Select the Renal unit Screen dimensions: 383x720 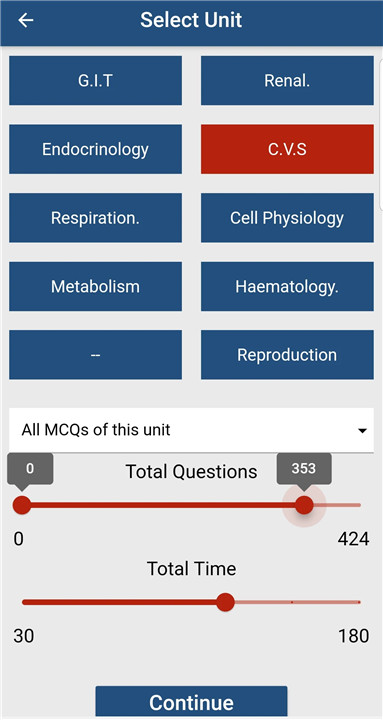pyautogui.click(x=287, y=81)
